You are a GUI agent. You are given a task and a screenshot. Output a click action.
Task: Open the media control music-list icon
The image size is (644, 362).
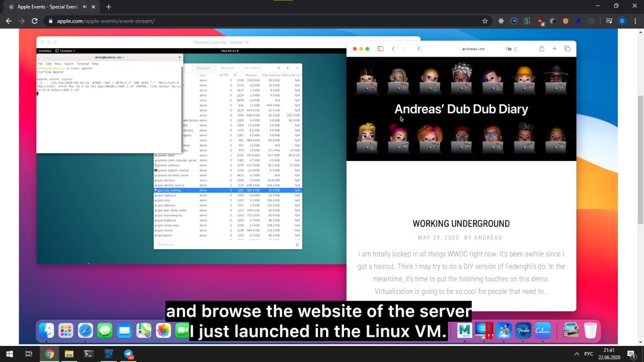coord(609,21)
